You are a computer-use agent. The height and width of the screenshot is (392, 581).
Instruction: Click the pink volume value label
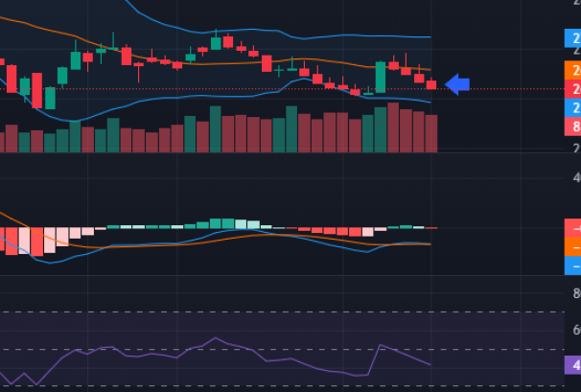(x=573, y=127)
